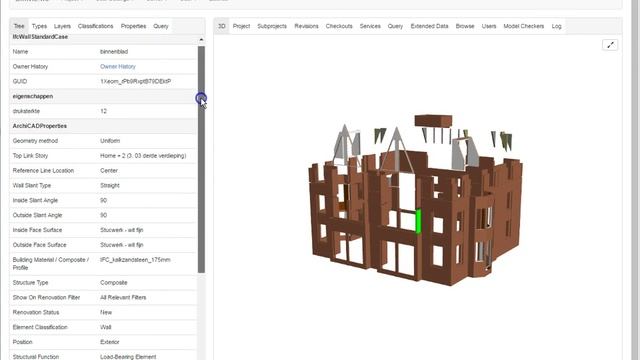Click the Inside Face Surface value
640x360 pixels.
pyautogui.click(x=122, y=230)
